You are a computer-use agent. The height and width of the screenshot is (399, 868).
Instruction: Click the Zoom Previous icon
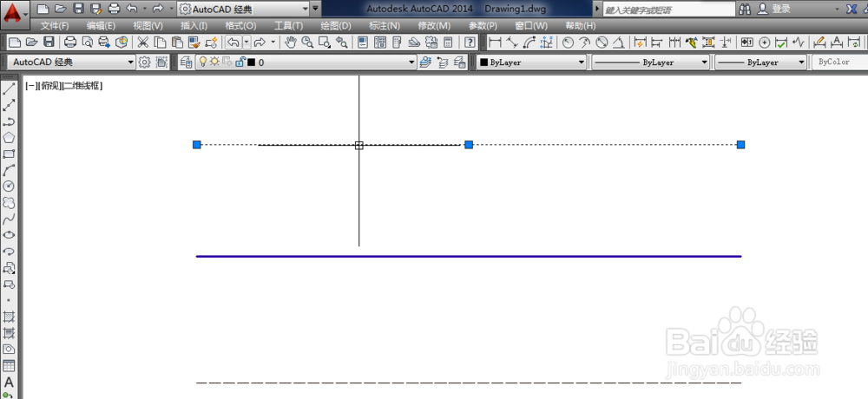point(342,42)
